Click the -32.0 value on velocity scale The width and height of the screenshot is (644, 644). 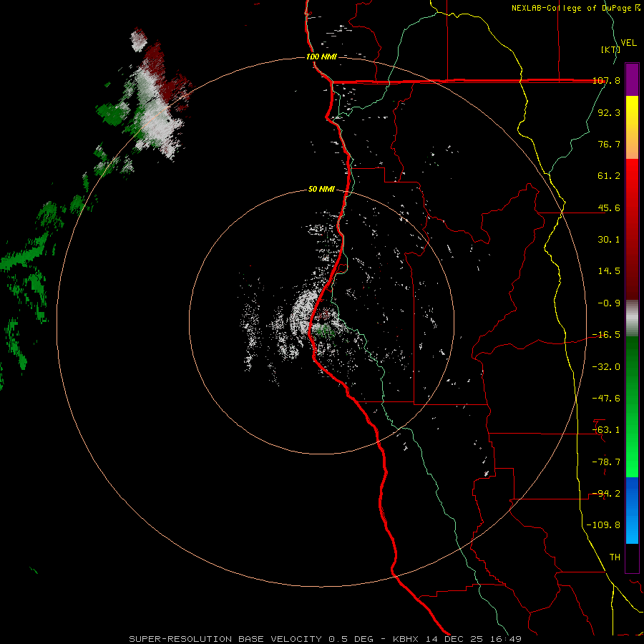pos(607,367)
